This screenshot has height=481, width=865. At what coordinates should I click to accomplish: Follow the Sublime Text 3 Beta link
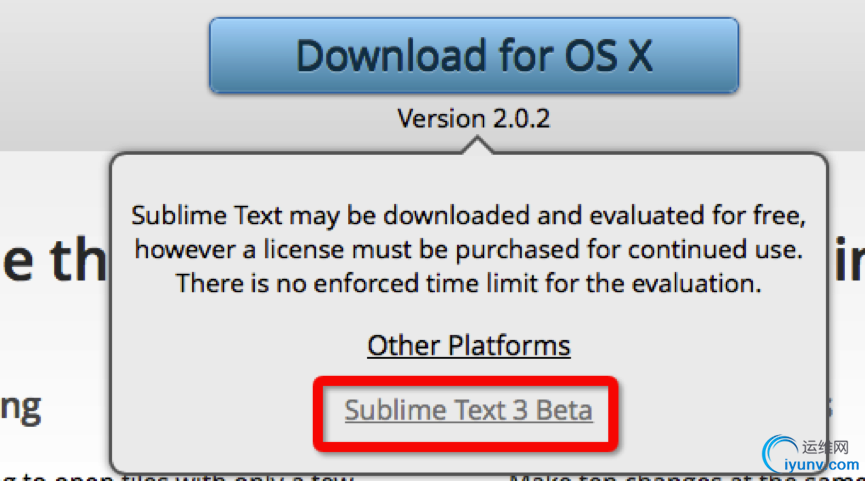coord(469,410)
